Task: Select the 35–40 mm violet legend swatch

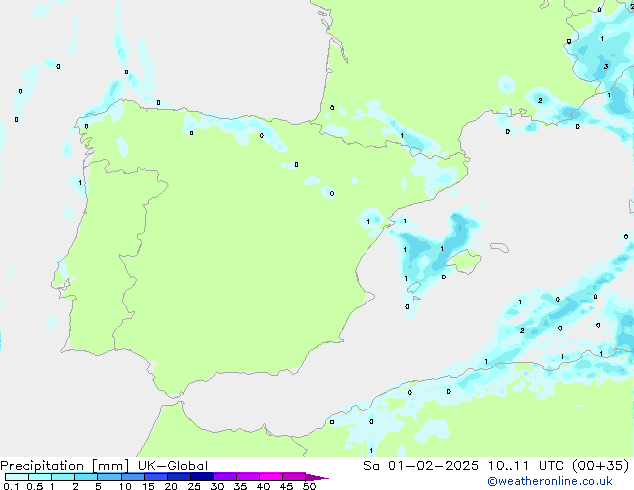Action: (x=248, y=477)
